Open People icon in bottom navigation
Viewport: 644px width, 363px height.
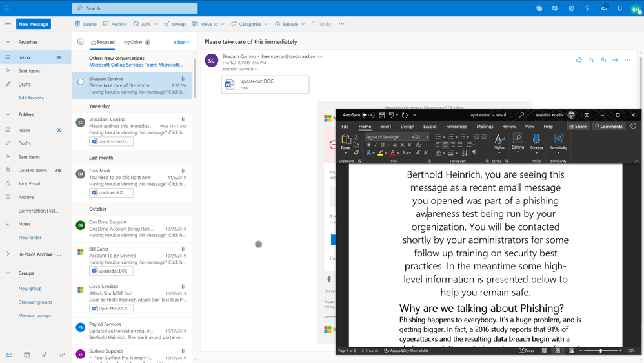(x=45, y=355)
